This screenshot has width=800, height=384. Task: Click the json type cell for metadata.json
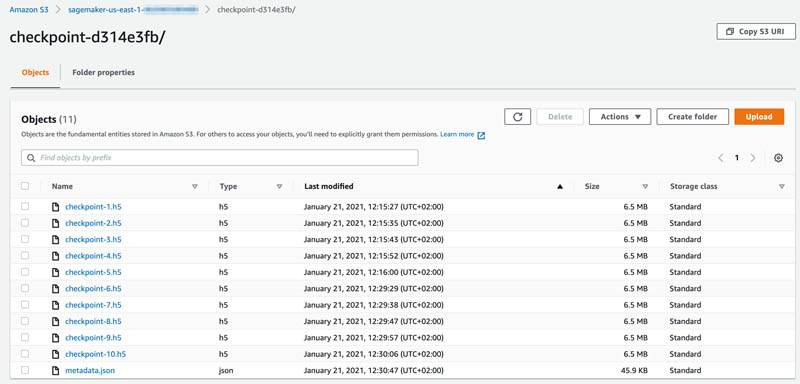[x=227, y=370]
